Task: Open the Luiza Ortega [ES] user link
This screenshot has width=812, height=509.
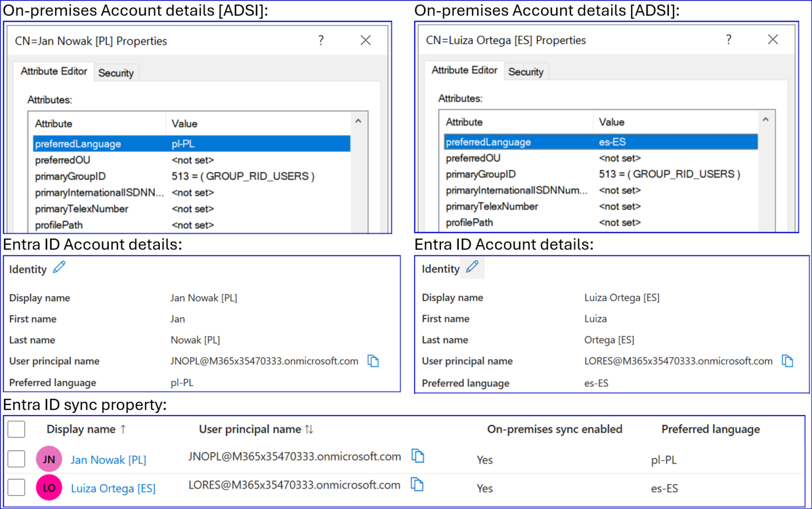Action: pyautogui.click(x=113, y=488)
